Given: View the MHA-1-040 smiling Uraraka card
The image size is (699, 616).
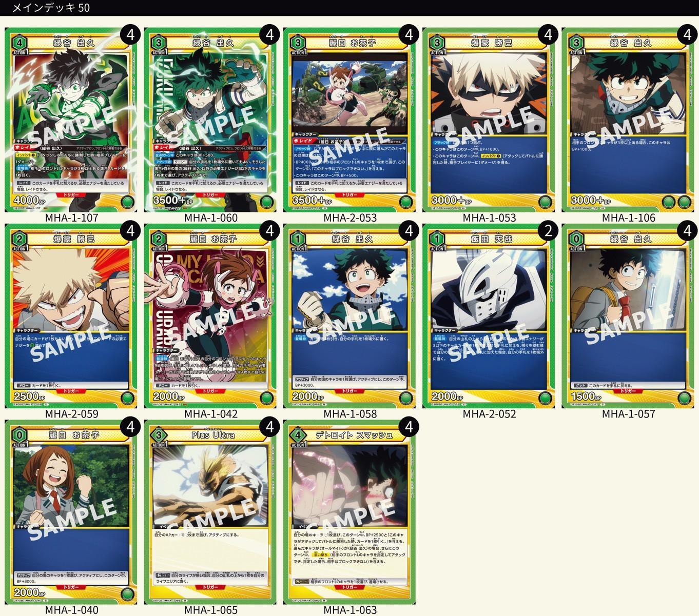Looking at the screenshot, I should [71, 512].
